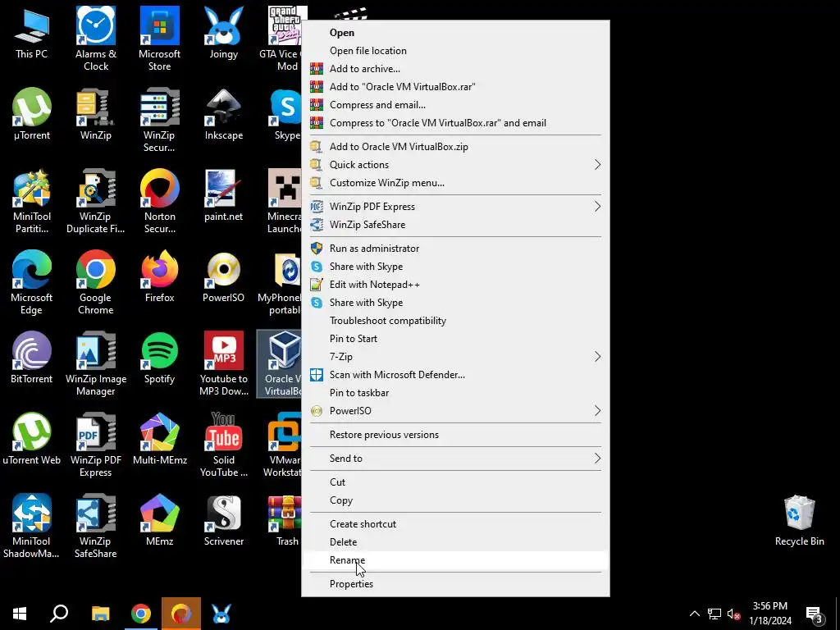Click the Microsoft Edge desktop icon
Viewport: 840px width, 630px height.
click(32, 283)
